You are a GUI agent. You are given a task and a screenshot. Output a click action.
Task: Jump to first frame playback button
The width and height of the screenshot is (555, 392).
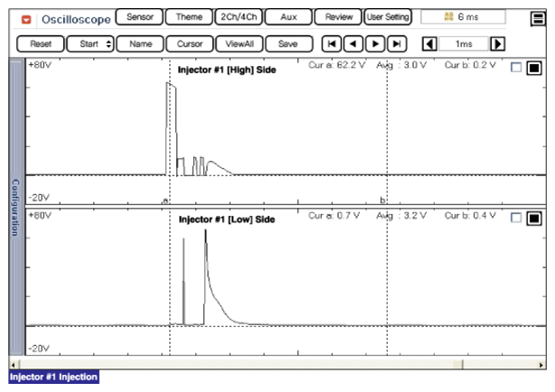(333, 43)
